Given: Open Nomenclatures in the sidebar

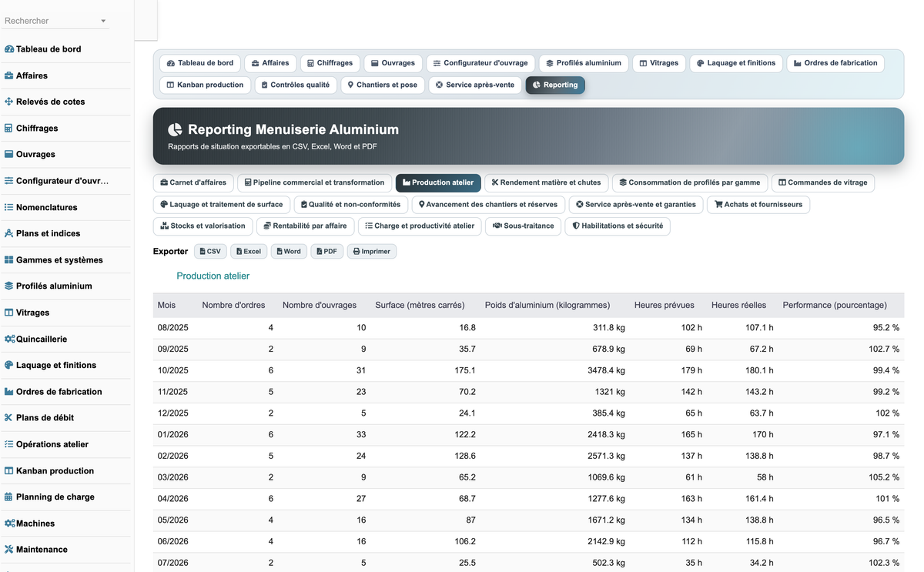Looking at the screenshot, I should click(x=65, y=207).
